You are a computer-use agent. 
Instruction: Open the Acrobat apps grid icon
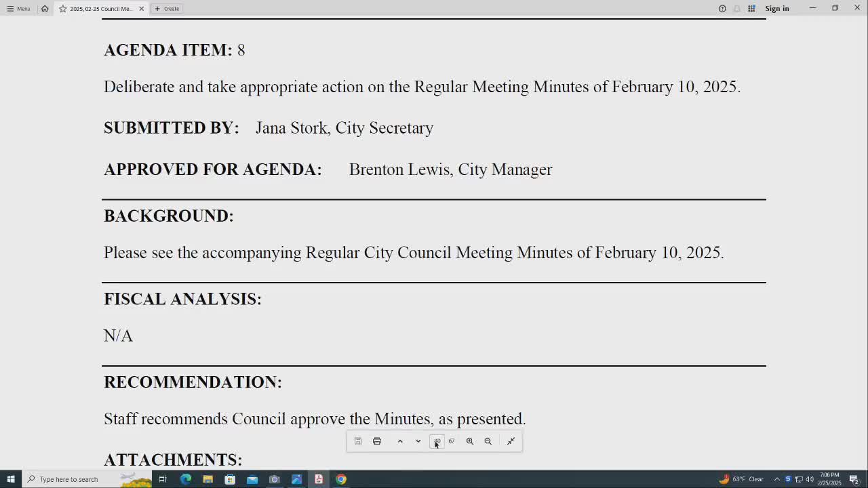pos(751,9)
